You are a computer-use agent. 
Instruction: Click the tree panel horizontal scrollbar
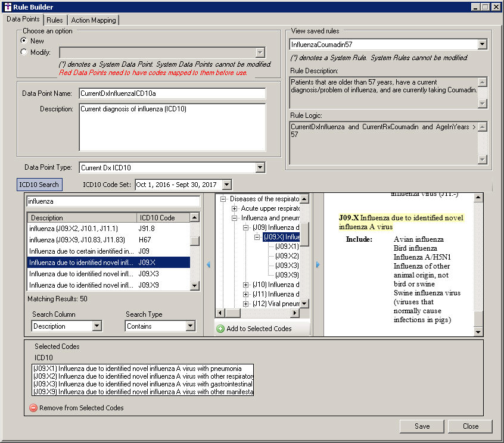tap(262, 313)
